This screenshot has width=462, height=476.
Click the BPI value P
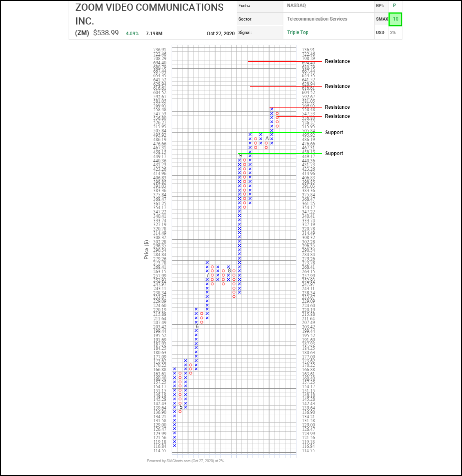(394, 6)
